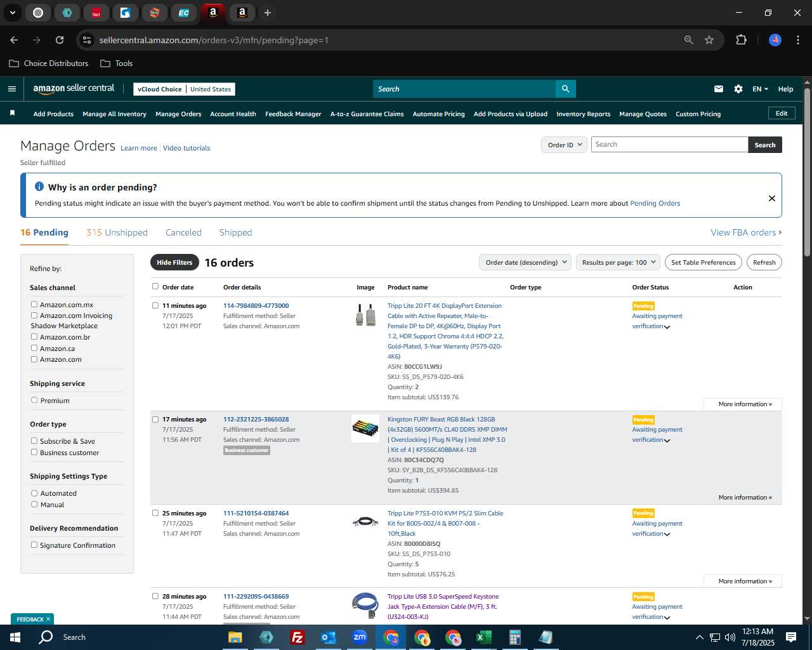Screen dimensions: 812x650
Task: Open the EN language dropdown
Action: pos(760,89)
